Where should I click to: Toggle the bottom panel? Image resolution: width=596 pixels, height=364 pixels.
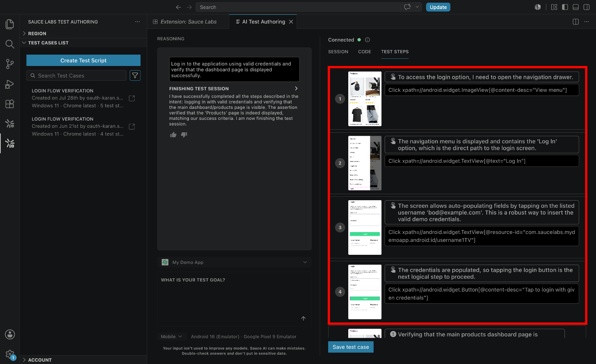click(x=576, y=7)
